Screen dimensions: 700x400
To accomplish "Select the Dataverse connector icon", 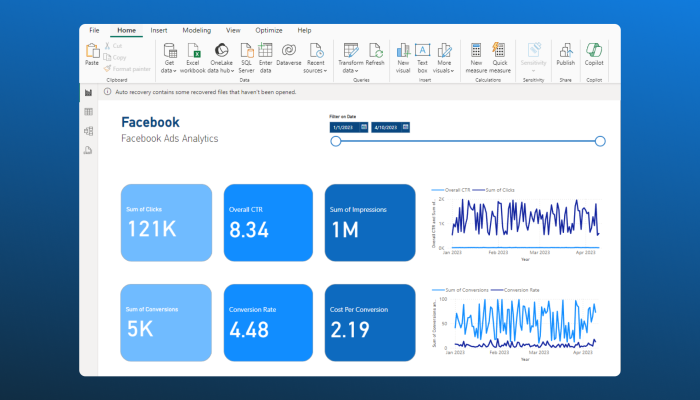I will 288,54.
